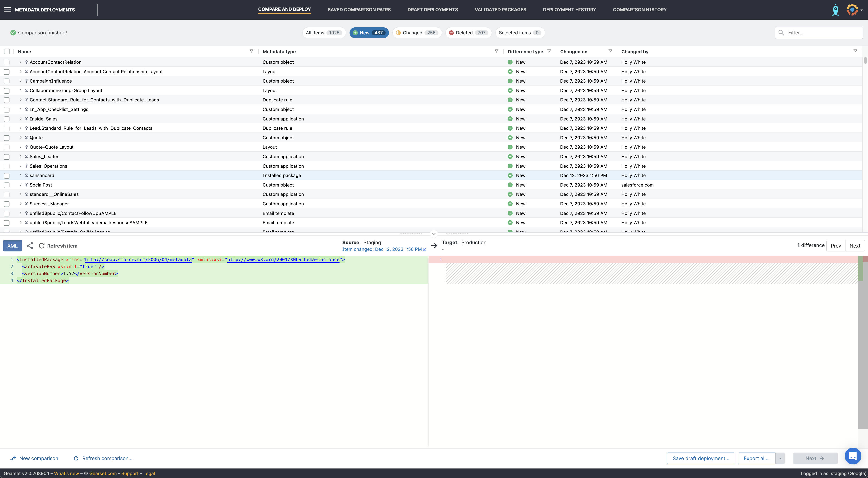Expand the AccountContactRelation row
Screen dimensions: 868x478
coord(21,62)
